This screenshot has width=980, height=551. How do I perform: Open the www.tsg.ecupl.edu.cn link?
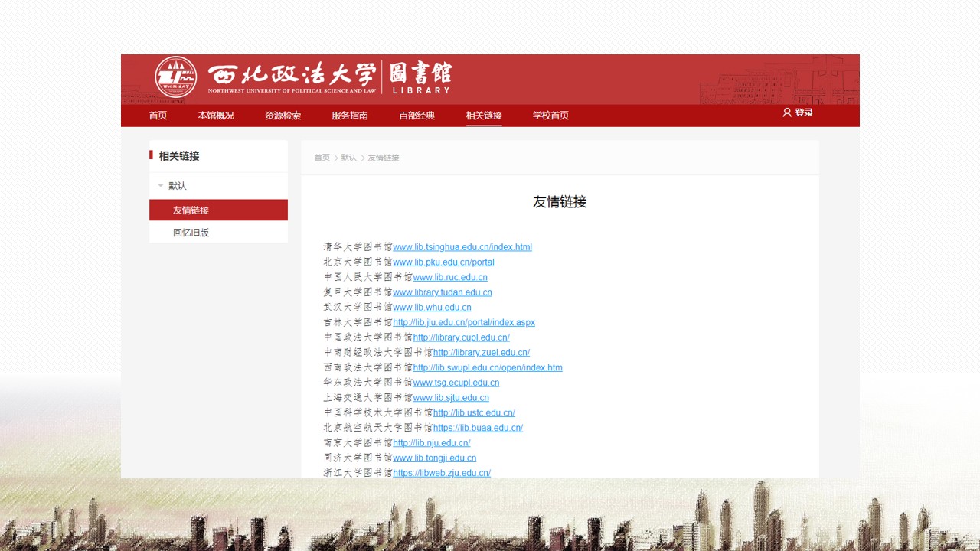point(456,383)
